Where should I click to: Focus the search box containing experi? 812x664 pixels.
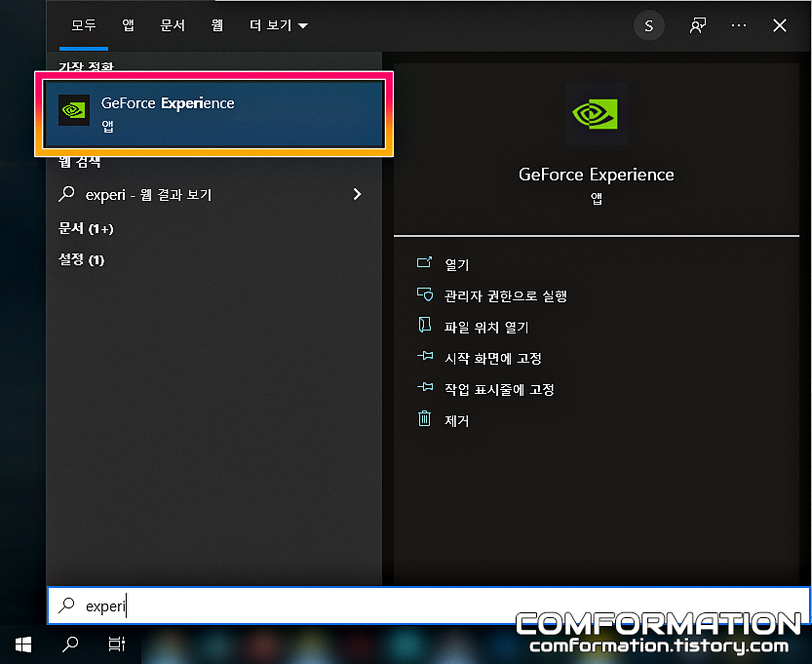click(x=429, y=605)
